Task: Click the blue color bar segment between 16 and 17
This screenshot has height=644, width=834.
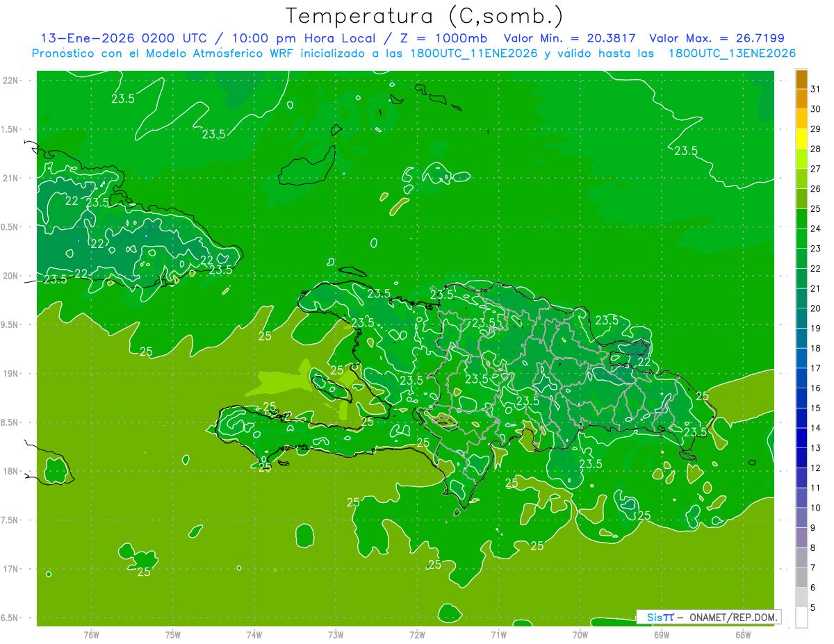Action: click(x=801, y=378)
